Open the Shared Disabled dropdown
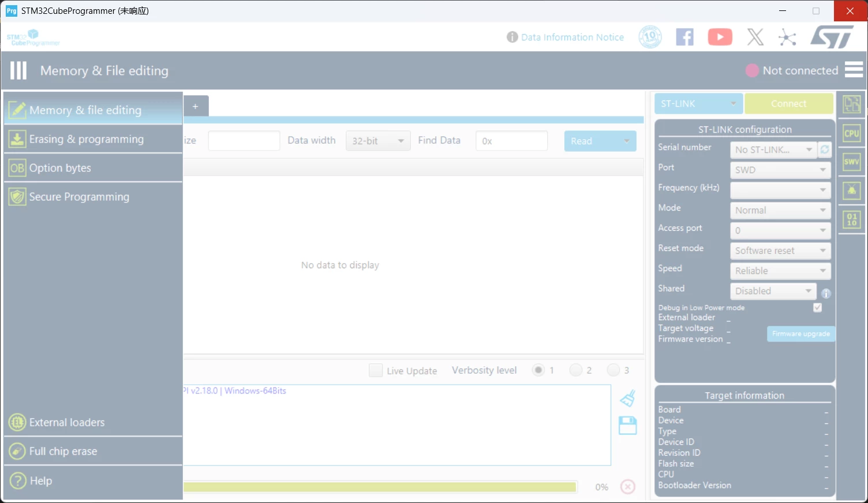Screen dimensions: 868x503 pos(773,291)
